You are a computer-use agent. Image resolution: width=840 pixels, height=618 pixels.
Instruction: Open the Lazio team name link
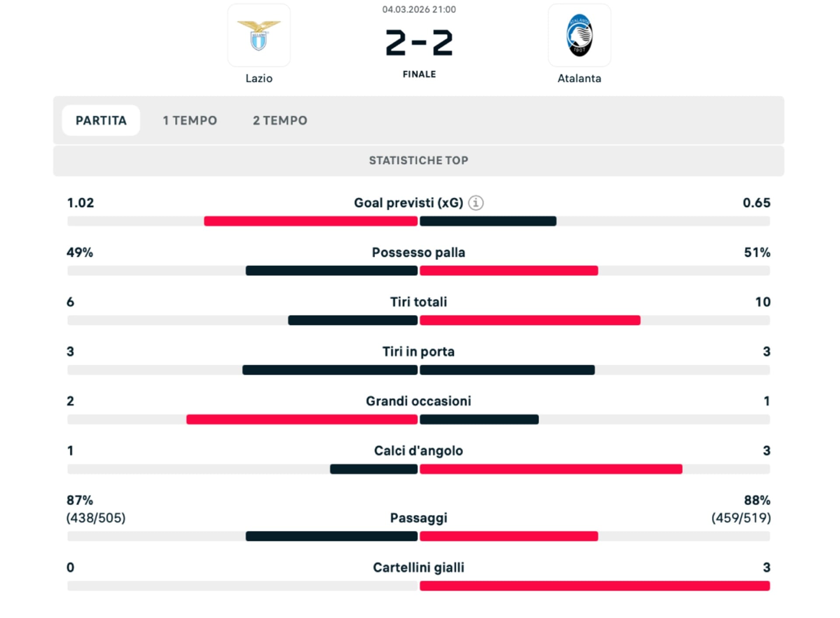pyautogui.click(x=259, y=78)
